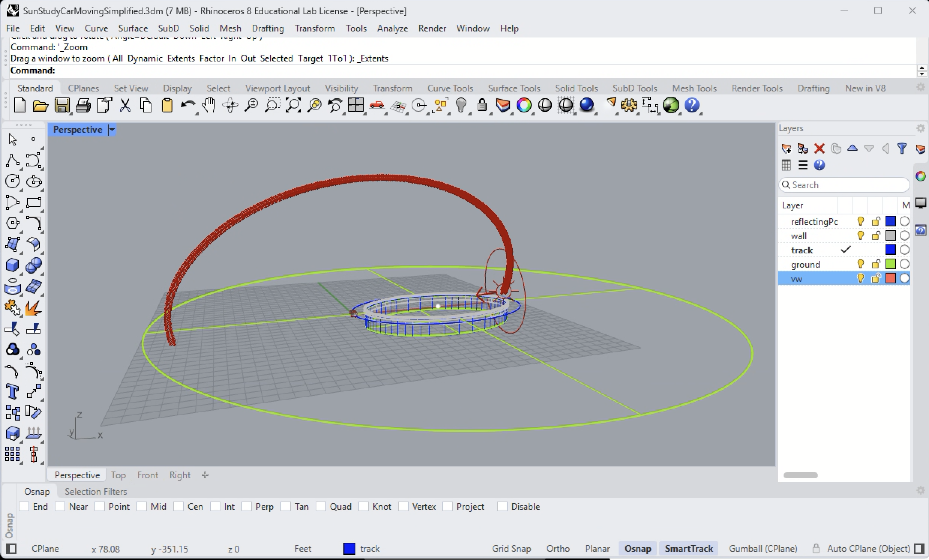Click the ground layer green color swatch
Screen dimensions: 929x560
click(x=890, y=264)
